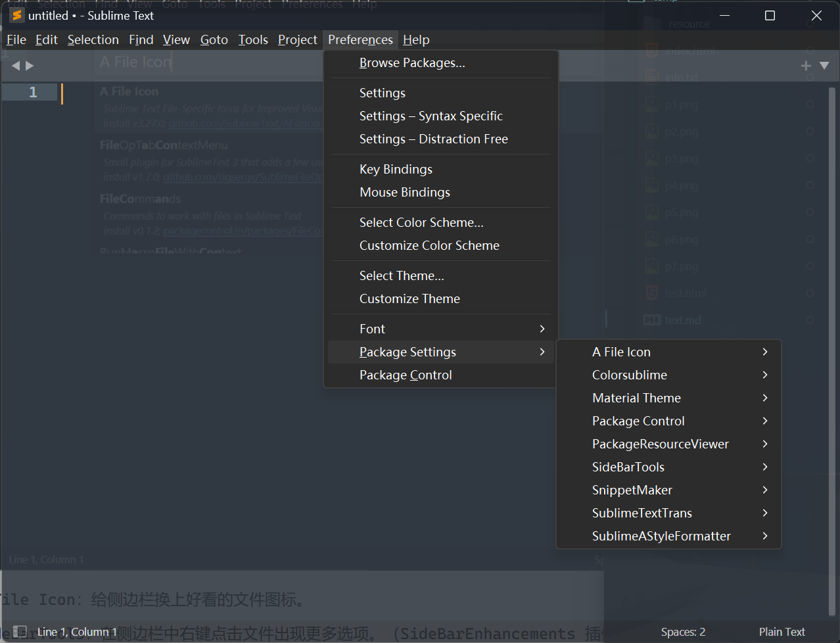Image resolution: width=840 pixels, height=643 pixels.
Task: Open Package Control from Preferences menu
Action: click(x=441, y=375)
